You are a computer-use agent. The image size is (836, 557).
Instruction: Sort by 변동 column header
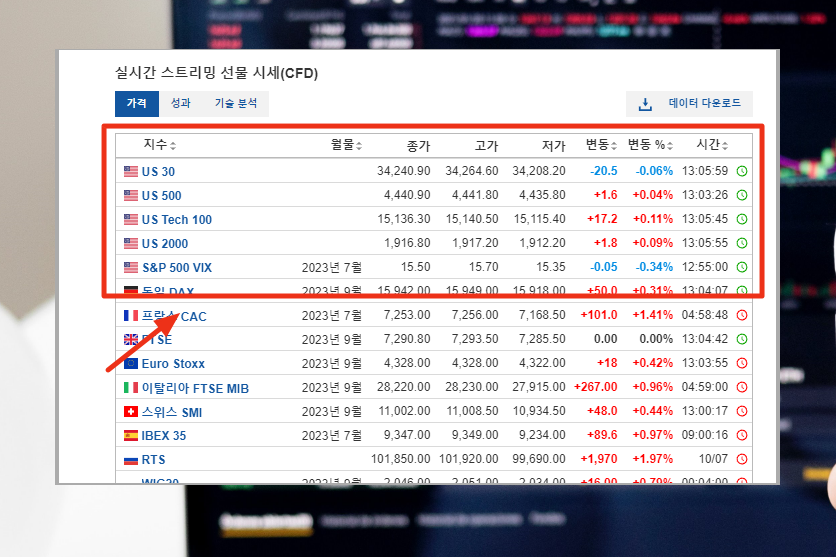601,144
